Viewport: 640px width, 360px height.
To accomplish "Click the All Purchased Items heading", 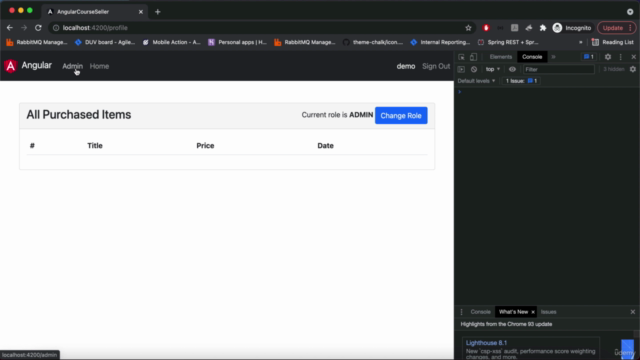I will click(79, 115).
